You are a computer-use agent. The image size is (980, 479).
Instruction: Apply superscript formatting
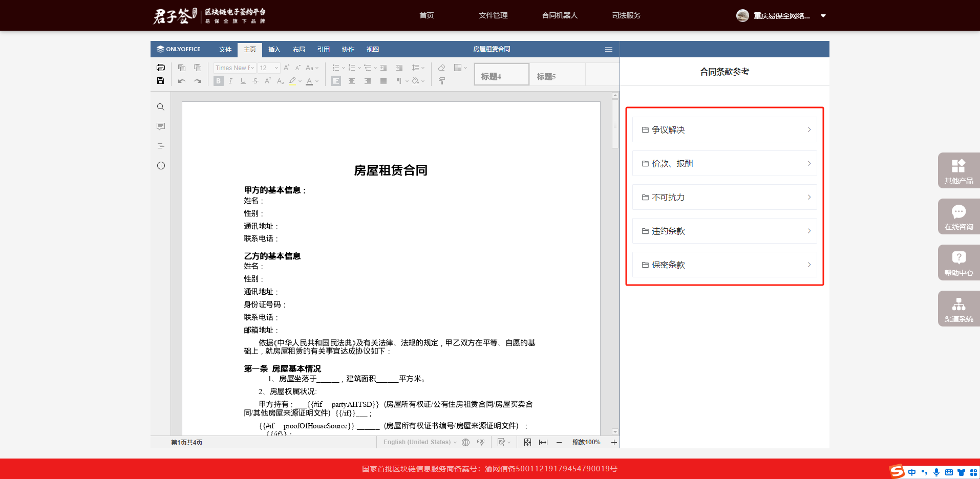[268, 81]
